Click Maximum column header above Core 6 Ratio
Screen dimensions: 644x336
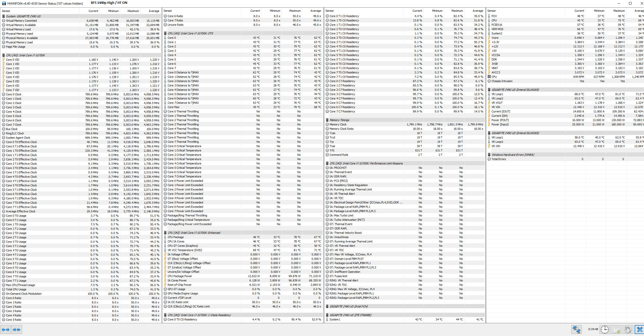(292, 11)
